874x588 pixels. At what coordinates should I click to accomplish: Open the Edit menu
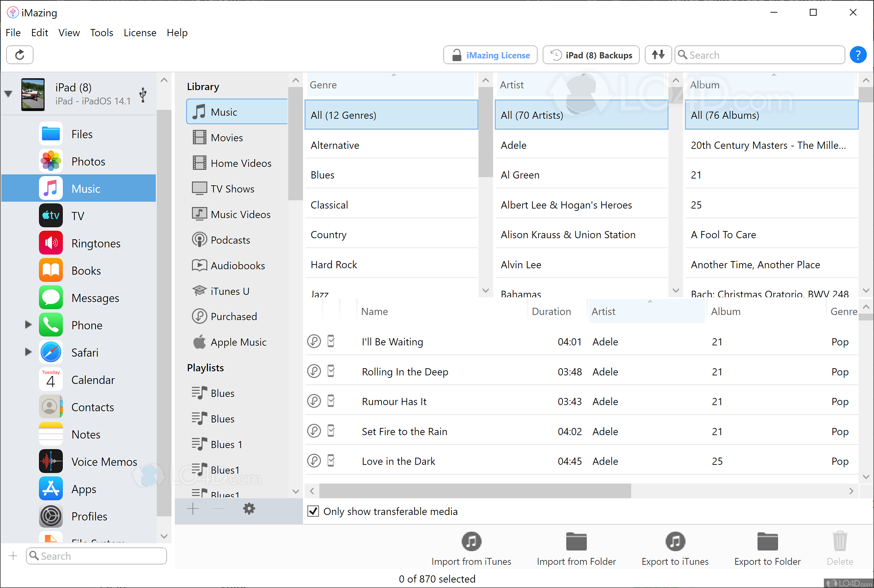pyautogui.click(x=39, y=33)
